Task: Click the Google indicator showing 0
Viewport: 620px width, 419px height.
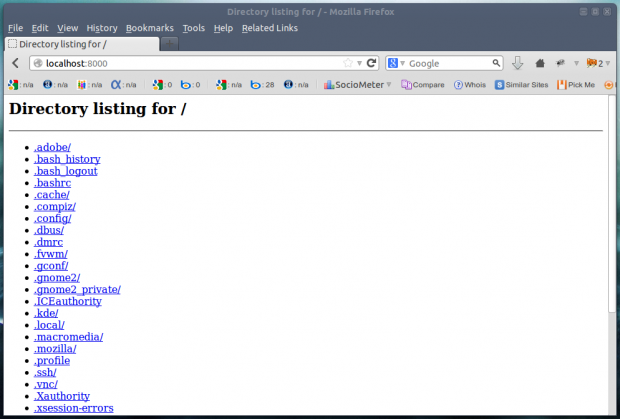Action: point(163,85)
